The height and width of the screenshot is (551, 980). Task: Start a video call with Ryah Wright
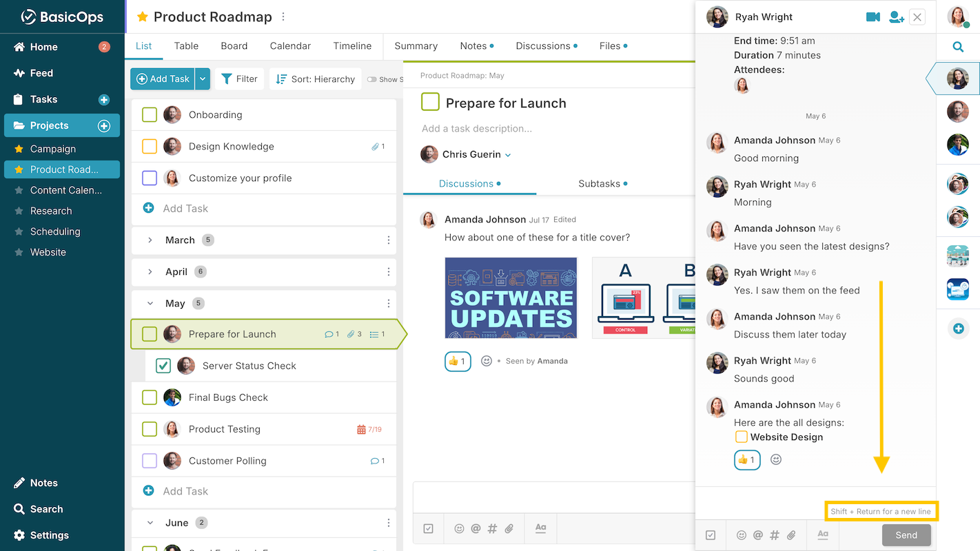tap(873, 17)
